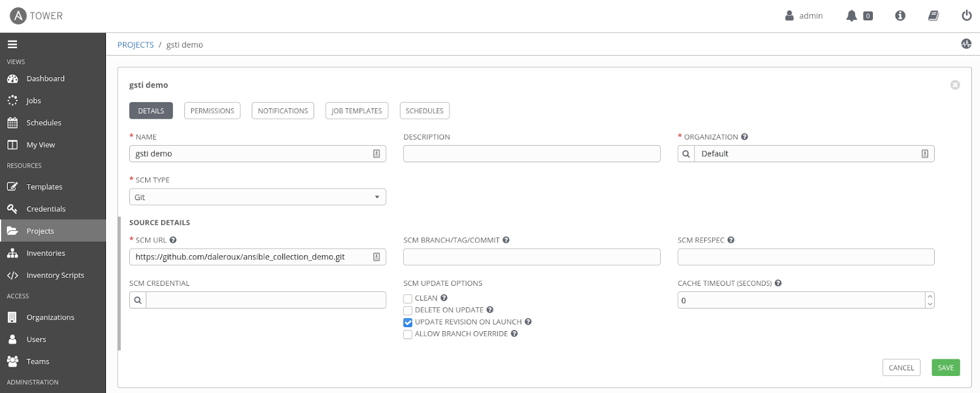Uncheck Update Revision on Launch
Viewport: 980px width, 393px height.
tap(407, 323)
